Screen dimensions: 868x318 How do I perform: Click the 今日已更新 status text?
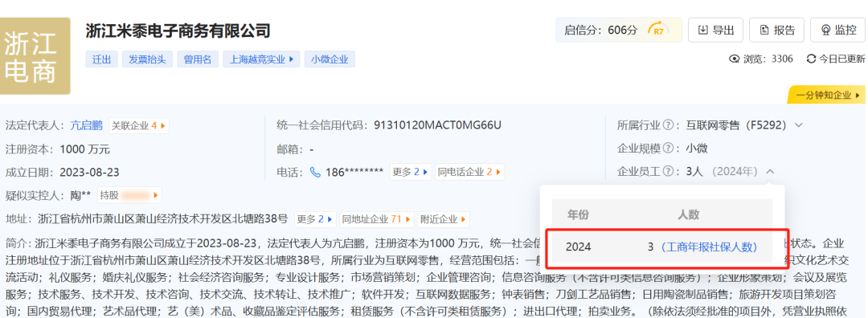(x=842, y=59)
